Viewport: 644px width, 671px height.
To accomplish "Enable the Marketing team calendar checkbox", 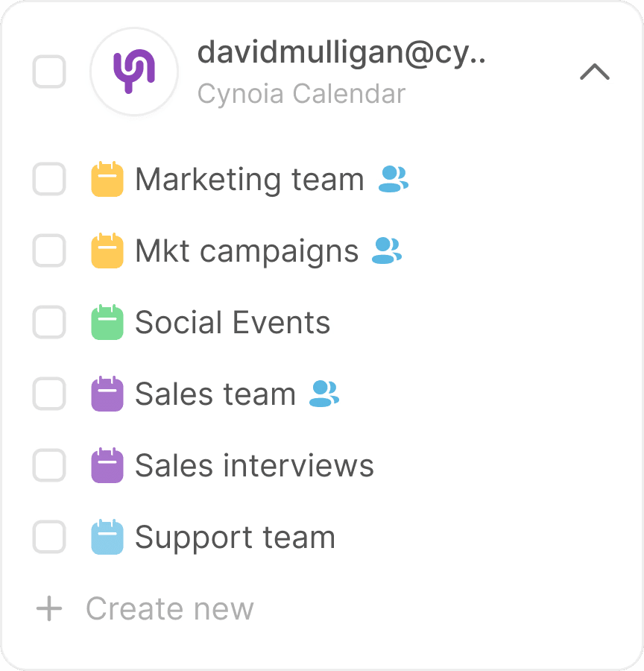I will pyautogui.click(x=49, y=179).
